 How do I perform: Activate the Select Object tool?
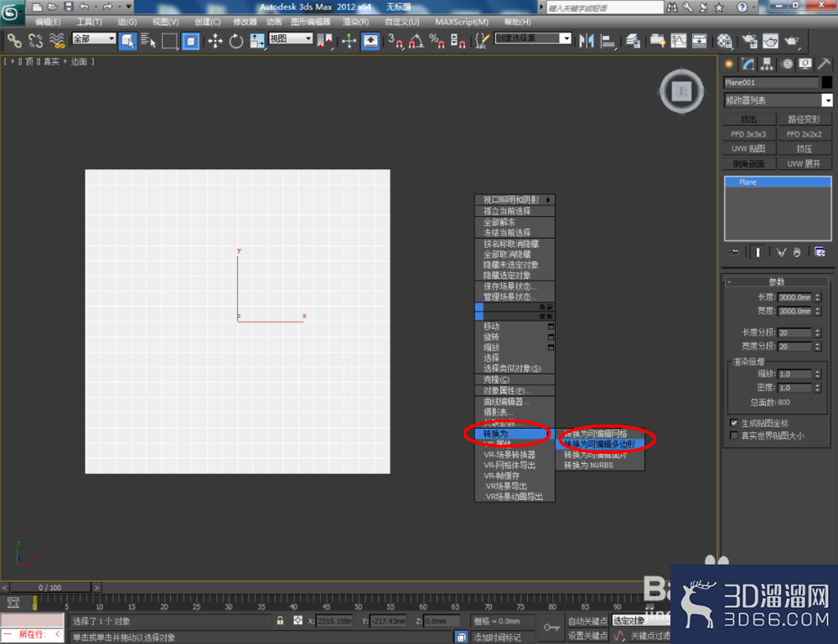tap(127, 40)
